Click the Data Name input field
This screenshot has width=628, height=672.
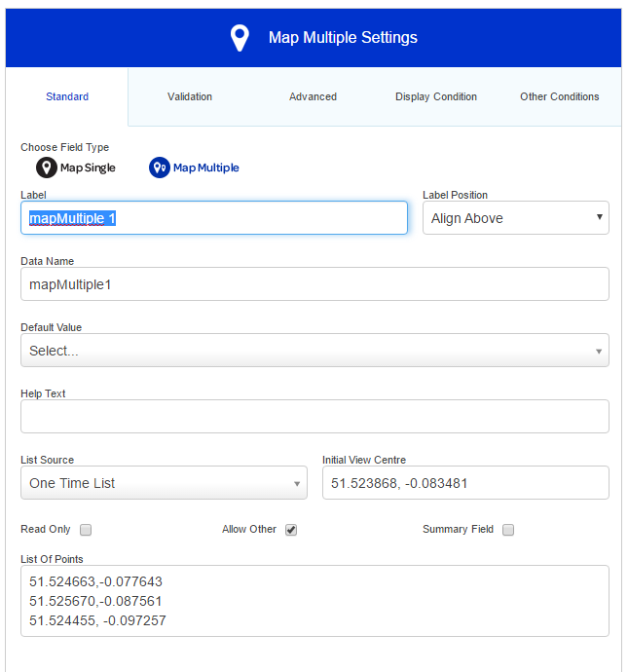[x=314, y=284]
